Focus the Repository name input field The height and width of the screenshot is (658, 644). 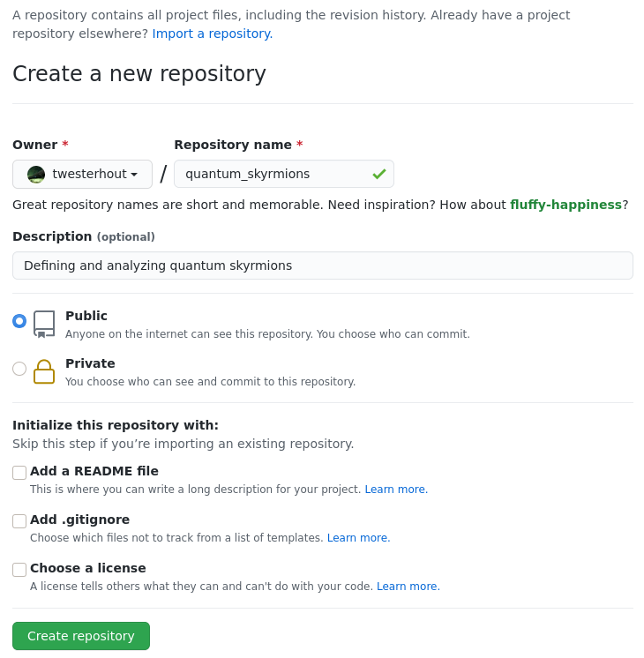(x=273, y=175)
